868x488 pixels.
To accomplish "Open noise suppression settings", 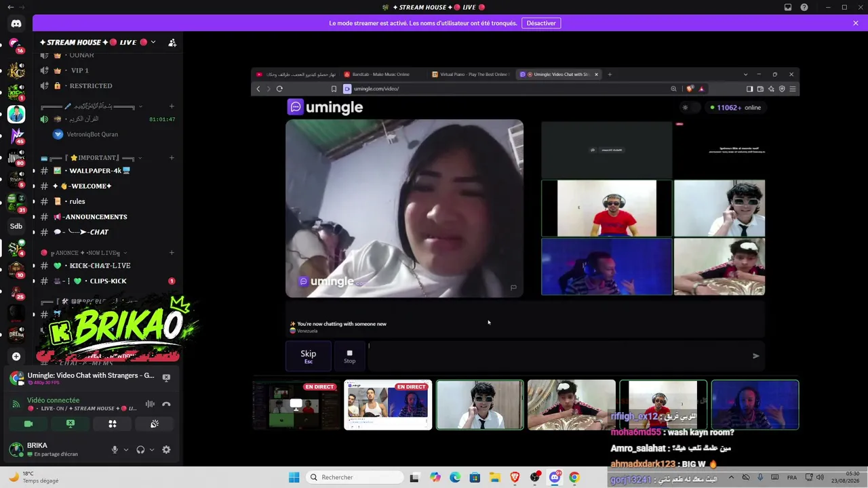I will click(150, 405).
